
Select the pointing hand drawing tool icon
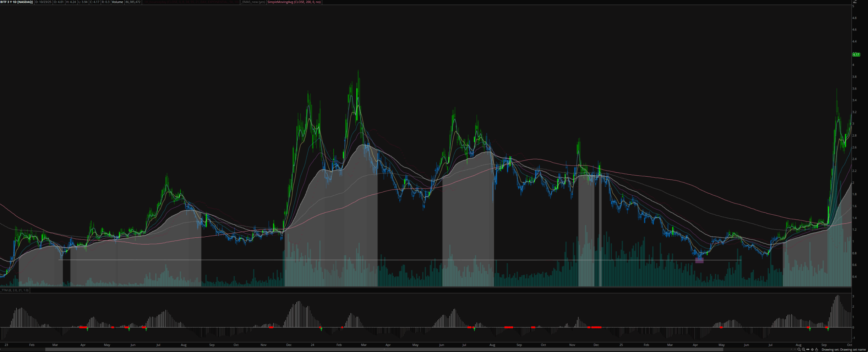817,349
